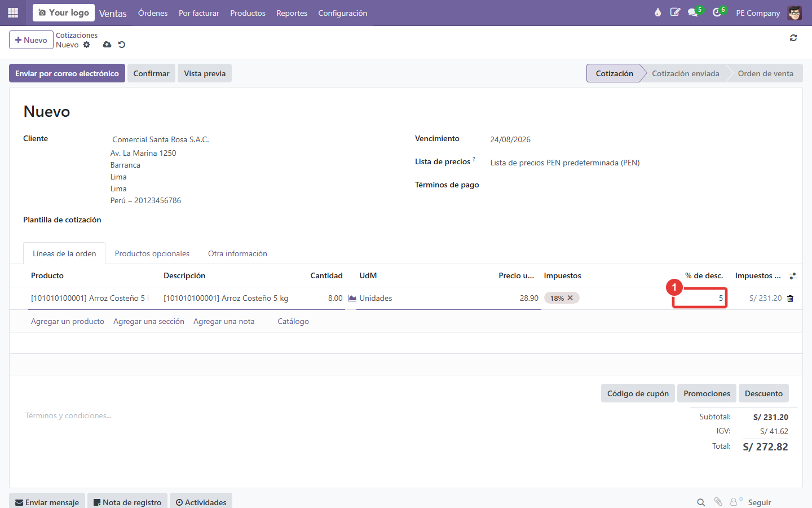Set status to Orden de venta
This screenshot has height=508, width=812.
pos(765,73)
